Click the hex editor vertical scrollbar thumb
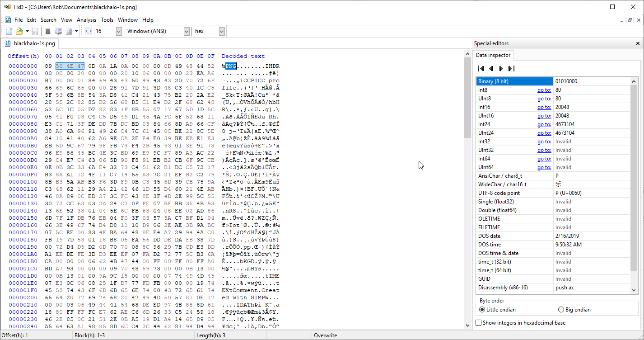 click(x=468, y=97)
